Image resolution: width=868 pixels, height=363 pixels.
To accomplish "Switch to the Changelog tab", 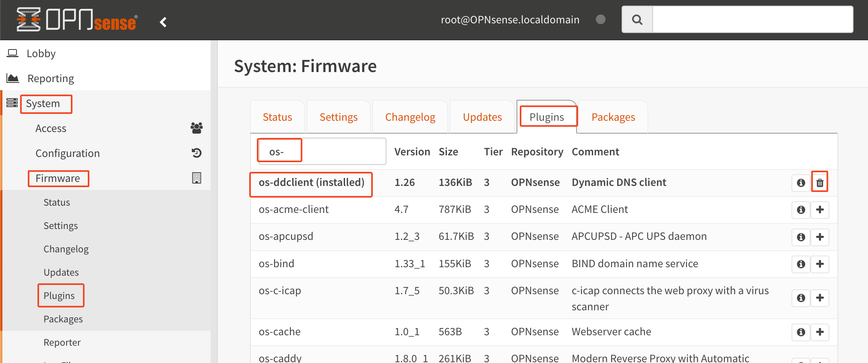I will [x=410, y=117].
